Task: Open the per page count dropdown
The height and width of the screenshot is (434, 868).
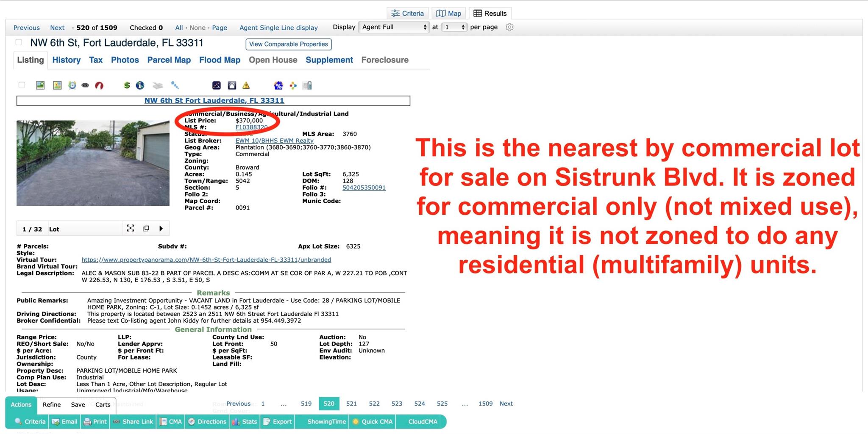Action: coord(454,27)
